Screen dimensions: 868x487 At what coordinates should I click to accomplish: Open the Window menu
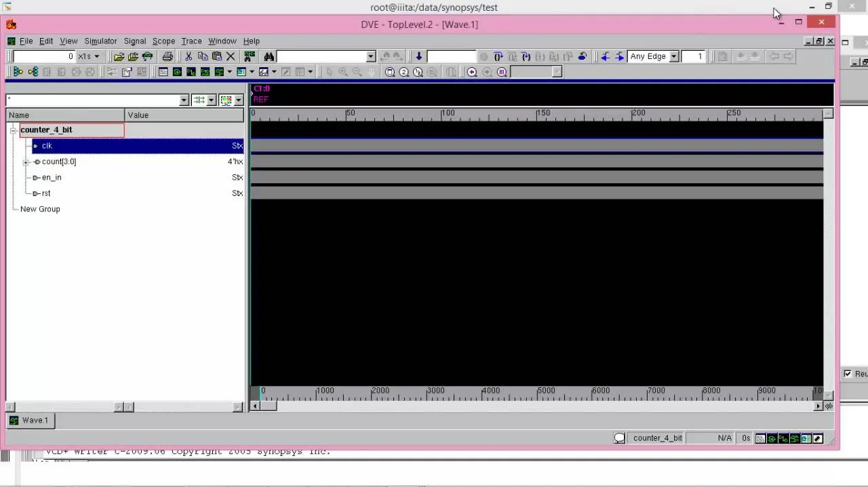[222, 41]
